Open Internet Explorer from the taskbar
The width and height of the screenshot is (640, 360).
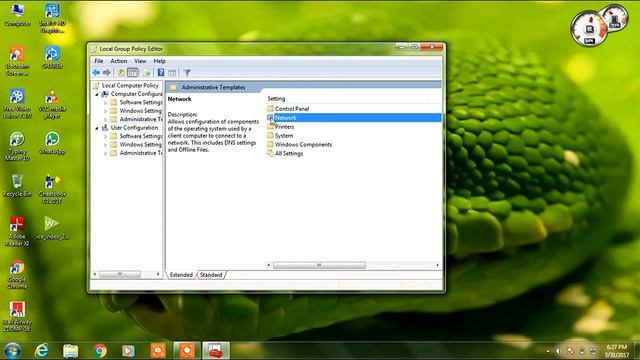coord(41,351)
